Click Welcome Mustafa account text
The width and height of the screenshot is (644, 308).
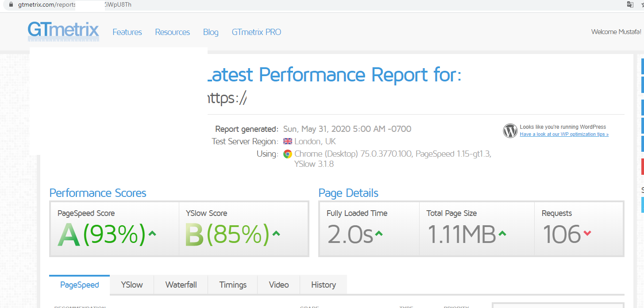(616, 32)
